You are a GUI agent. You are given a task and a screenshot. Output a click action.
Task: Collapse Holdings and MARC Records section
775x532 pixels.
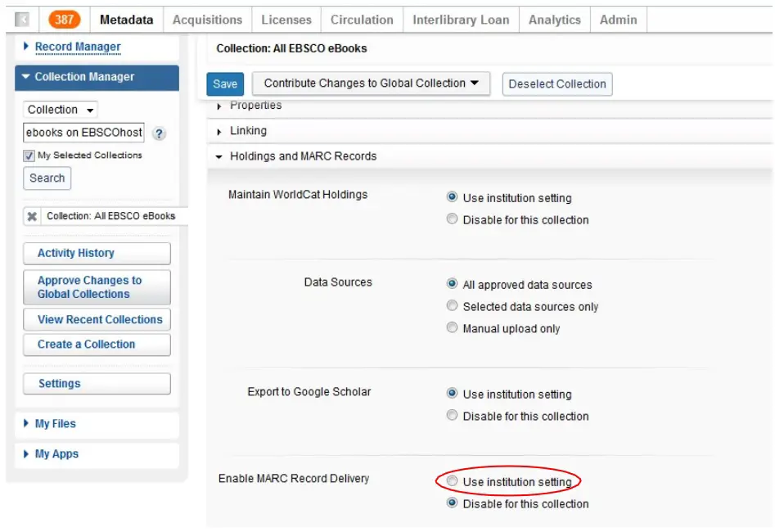point(303,156)
